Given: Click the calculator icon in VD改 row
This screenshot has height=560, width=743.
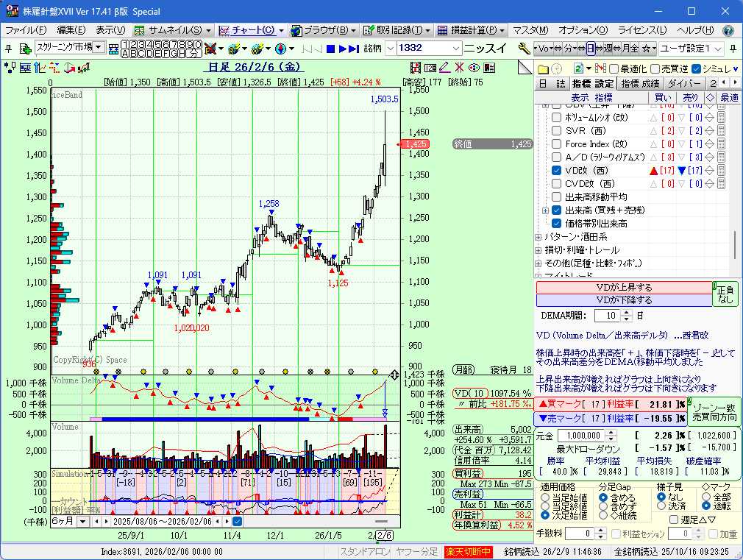Looking at the screenshot, I should 722,171.
